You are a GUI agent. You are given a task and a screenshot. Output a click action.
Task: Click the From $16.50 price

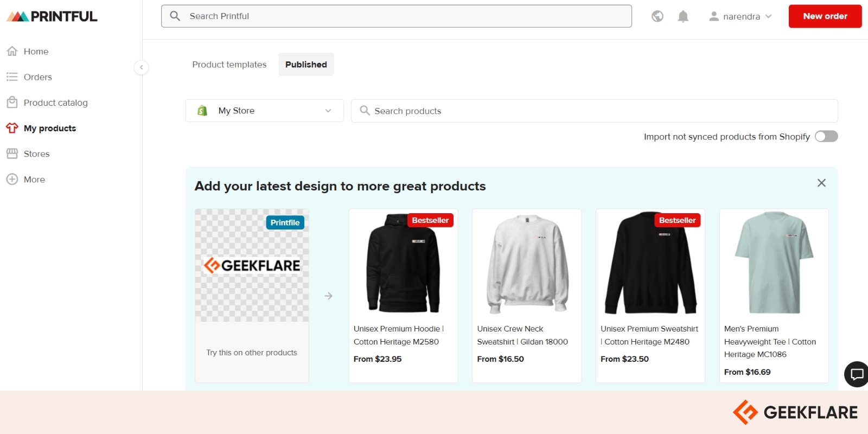click(500, 359)
